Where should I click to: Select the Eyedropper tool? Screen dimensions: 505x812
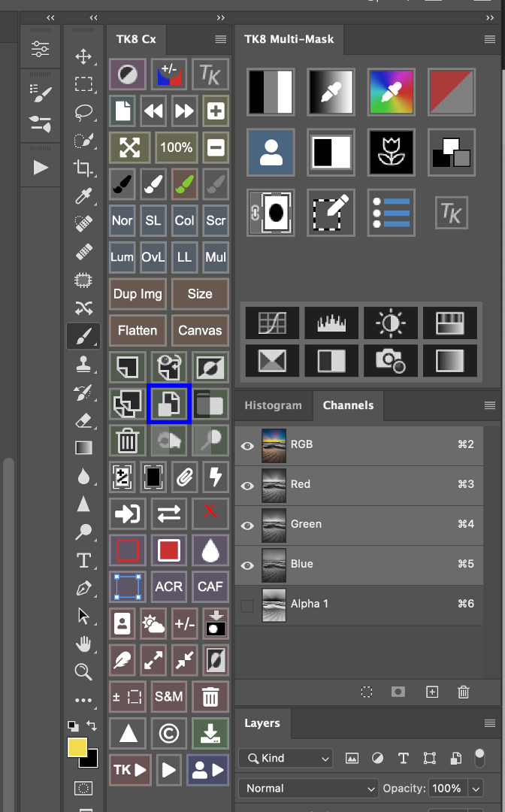click(83, 195)
